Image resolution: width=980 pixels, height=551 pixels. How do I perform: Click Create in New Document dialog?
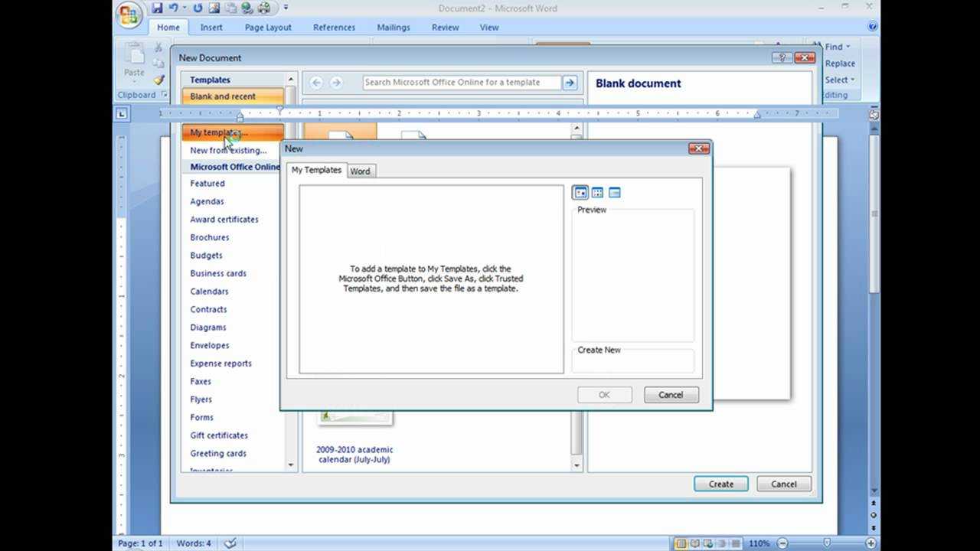[x=721, y=484]
